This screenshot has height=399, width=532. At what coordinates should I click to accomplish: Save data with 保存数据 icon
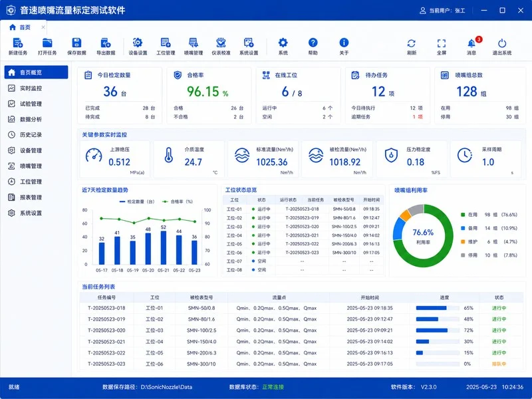click(x=76, y=43)
